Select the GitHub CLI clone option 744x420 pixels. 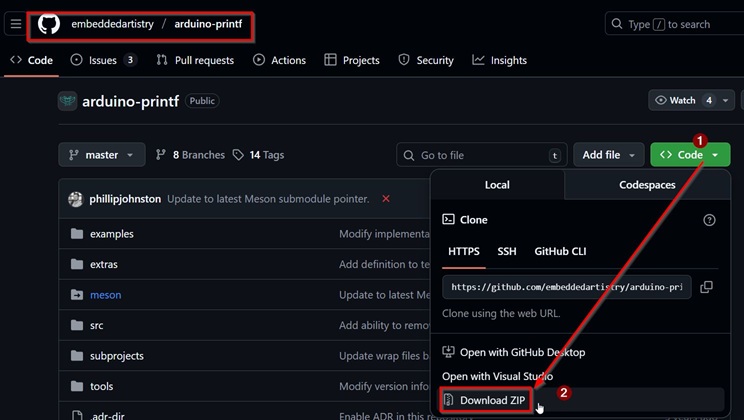(560, 252)
